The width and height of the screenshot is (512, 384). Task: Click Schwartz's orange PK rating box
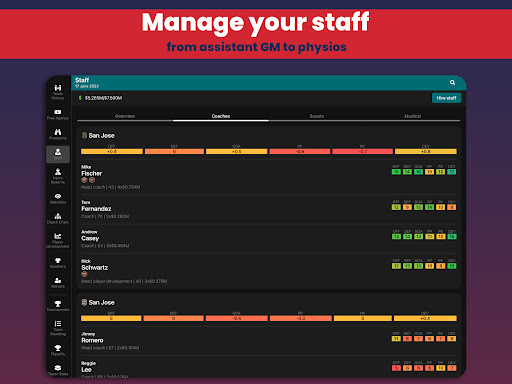point(440,266)
